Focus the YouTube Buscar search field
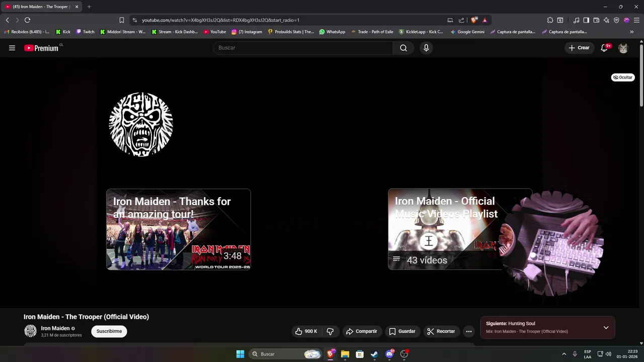 click(303, 48)
